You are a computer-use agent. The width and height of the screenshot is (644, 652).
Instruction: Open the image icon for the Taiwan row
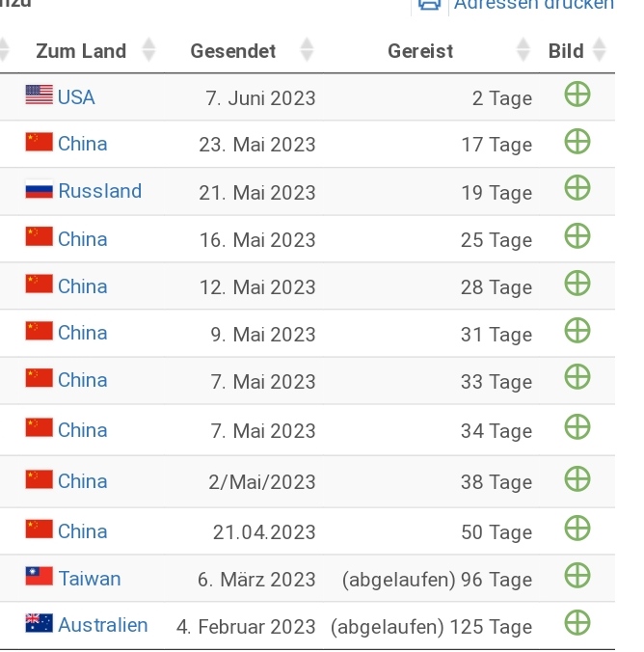(577, 576)
